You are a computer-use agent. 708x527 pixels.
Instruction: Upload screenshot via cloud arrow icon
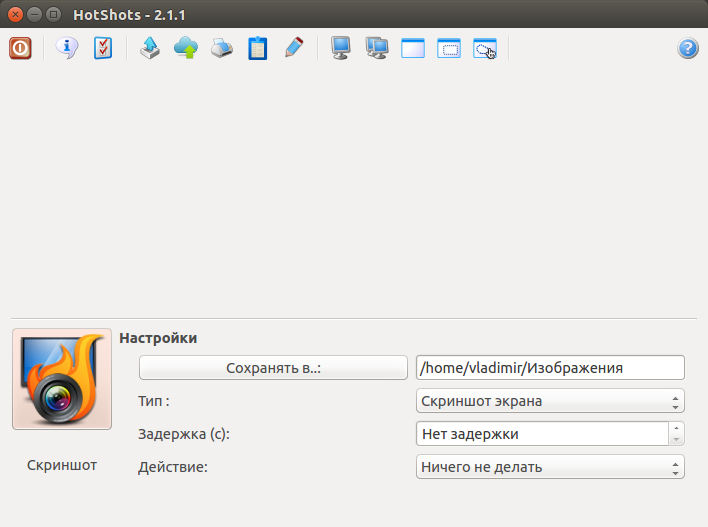point(186,48)
